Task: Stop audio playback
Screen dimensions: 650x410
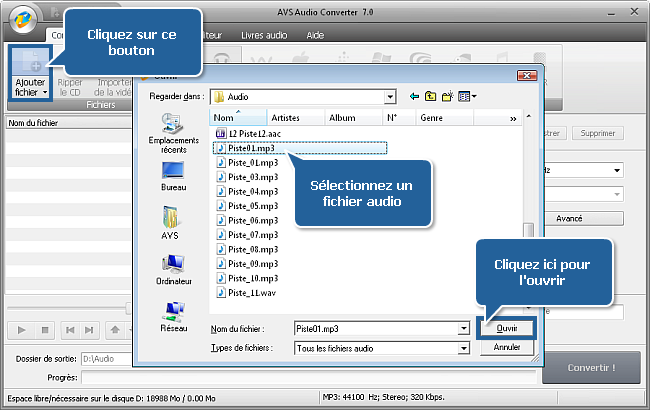Action: coord(45,330)
